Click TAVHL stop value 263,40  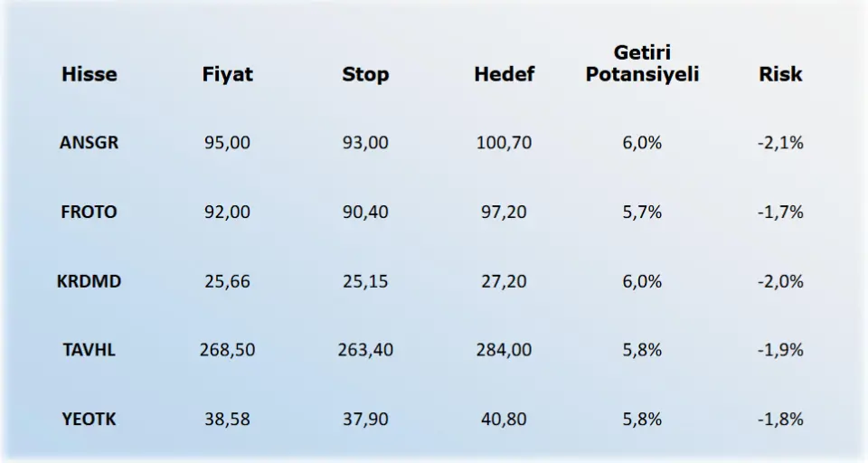click(365, 350)
